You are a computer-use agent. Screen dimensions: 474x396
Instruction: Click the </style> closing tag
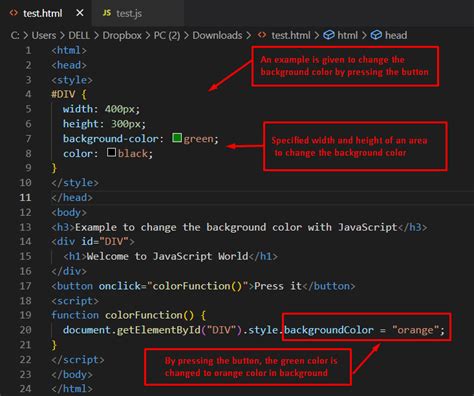[75, 183]
